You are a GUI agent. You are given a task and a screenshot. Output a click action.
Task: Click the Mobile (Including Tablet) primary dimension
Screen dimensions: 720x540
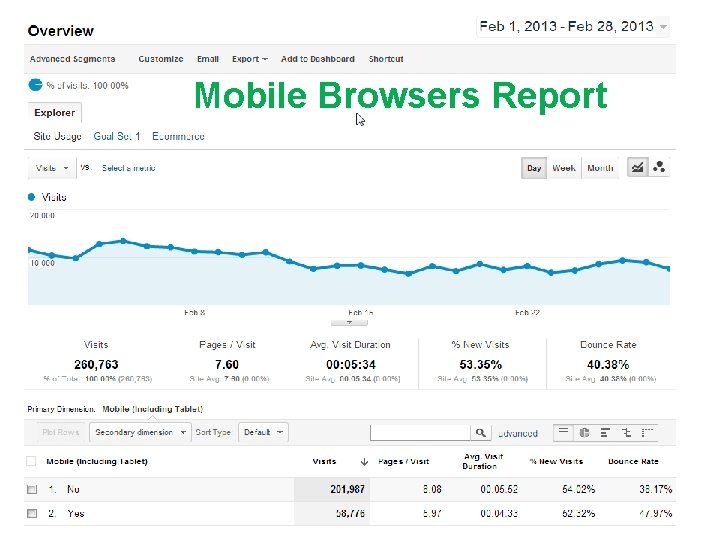click(x=152, y=409)
